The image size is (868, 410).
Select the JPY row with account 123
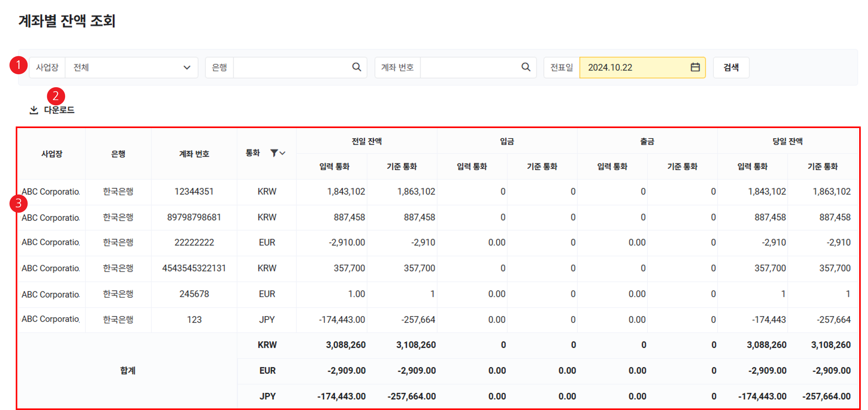194,320
